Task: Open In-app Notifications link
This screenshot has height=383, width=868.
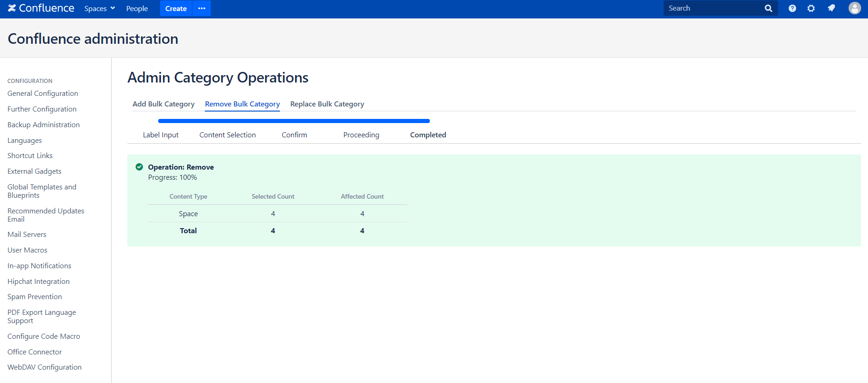Action: [x=39, y=266]
